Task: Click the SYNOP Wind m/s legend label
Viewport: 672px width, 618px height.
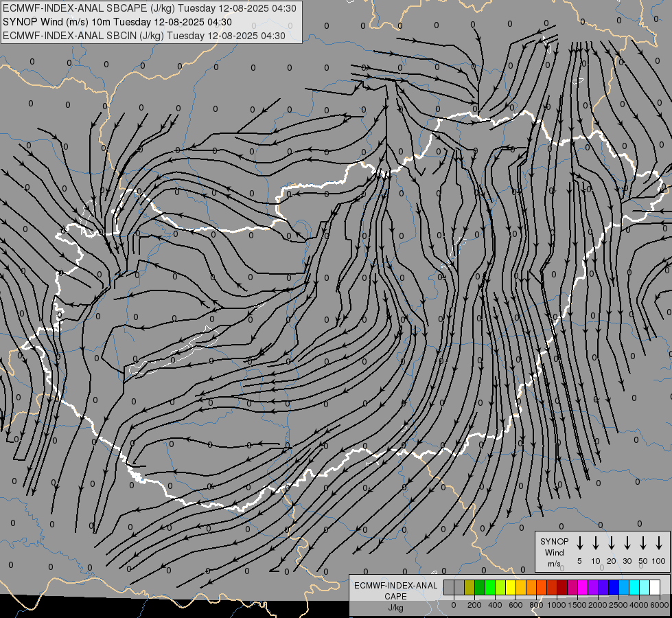Action: pos(554,552)
